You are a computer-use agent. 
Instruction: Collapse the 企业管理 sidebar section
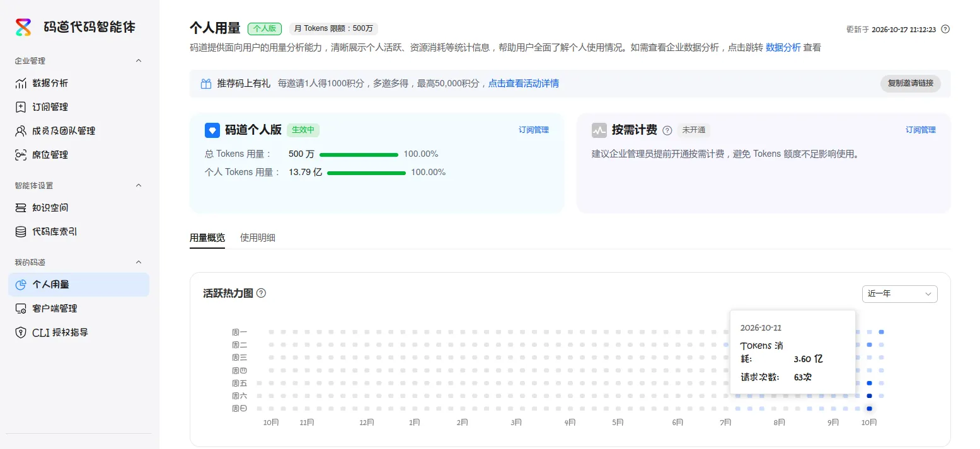139,61
